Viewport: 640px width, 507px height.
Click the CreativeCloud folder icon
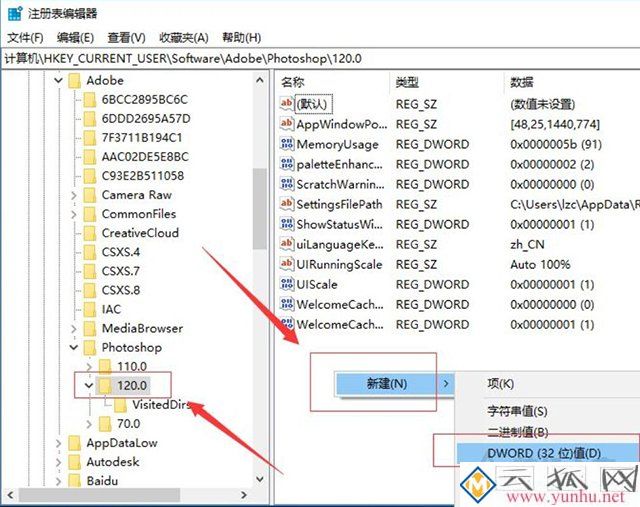coord(90,233)
